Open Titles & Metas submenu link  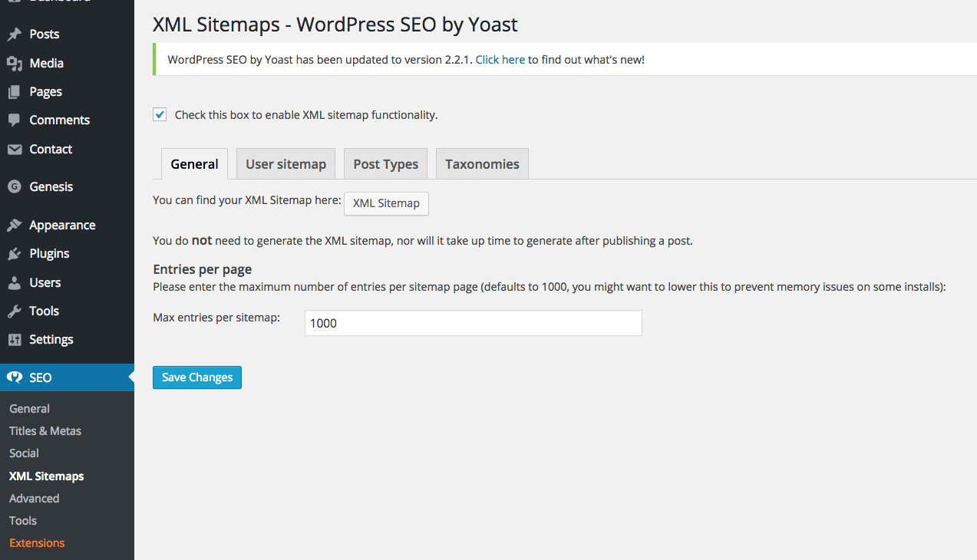point(45,431)
